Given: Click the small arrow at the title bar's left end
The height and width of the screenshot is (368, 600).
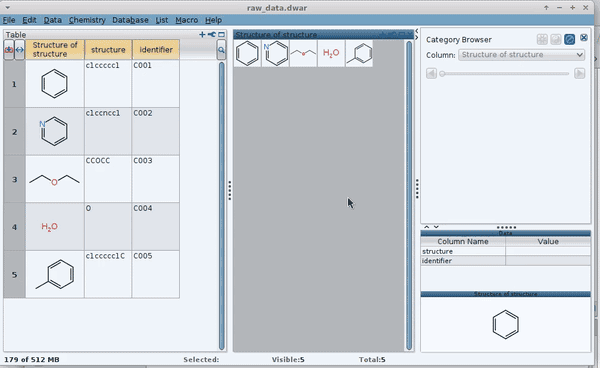Looking at the screenshot, I should click(7, 7).
